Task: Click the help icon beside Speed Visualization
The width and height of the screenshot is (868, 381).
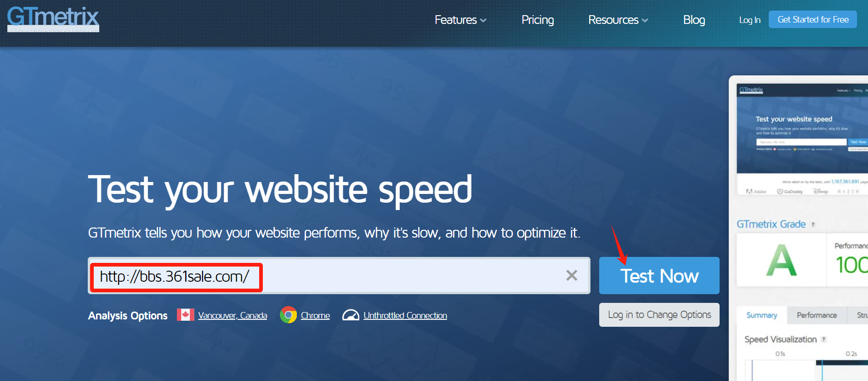Action: coord(824,339)
